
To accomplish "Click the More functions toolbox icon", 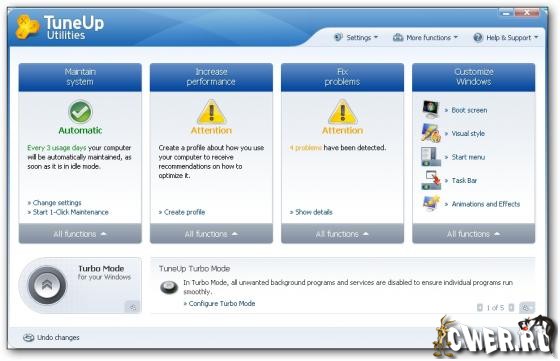I will click(x=398, y=37).
